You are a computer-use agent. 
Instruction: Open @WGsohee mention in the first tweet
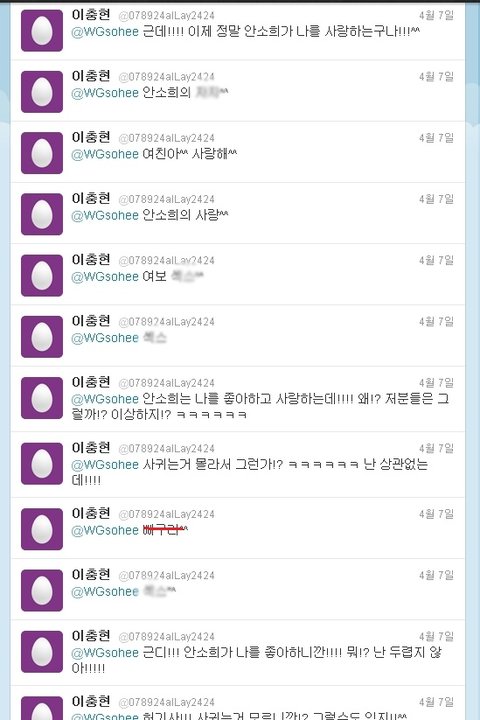[x=105, y=32]
